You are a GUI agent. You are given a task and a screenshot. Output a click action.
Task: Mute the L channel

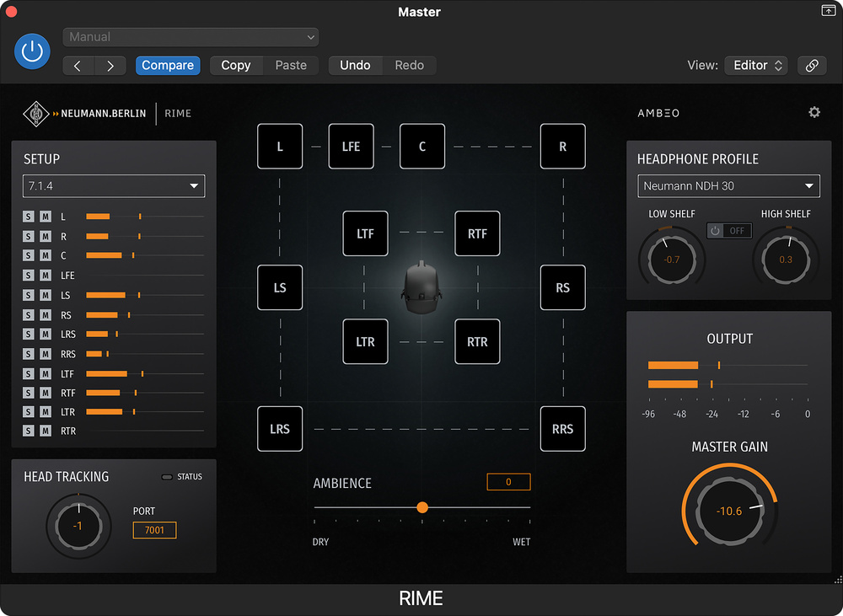pyautogui.click(x=46, y=217)
